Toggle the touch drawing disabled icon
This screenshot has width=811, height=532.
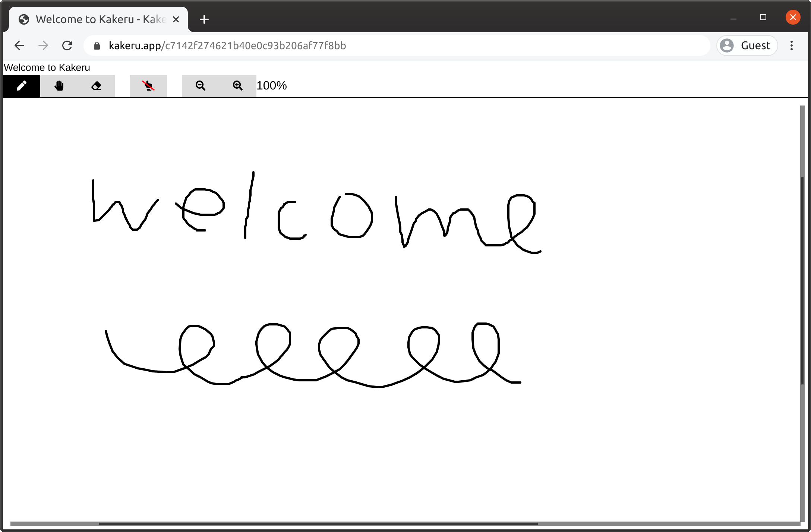pyautogui.click(x=148, y=86)
